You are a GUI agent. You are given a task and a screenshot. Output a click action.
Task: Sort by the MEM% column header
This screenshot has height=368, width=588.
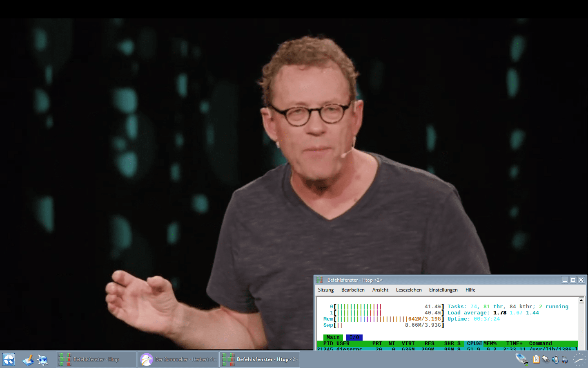click(490, 343)
